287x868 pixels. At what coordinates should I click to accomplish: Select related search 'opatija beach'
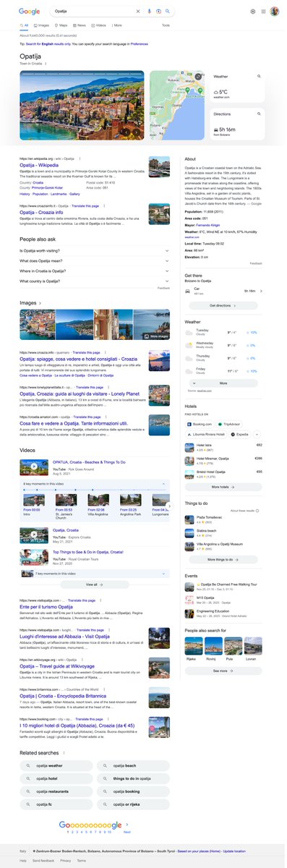(x=133, y=765)
